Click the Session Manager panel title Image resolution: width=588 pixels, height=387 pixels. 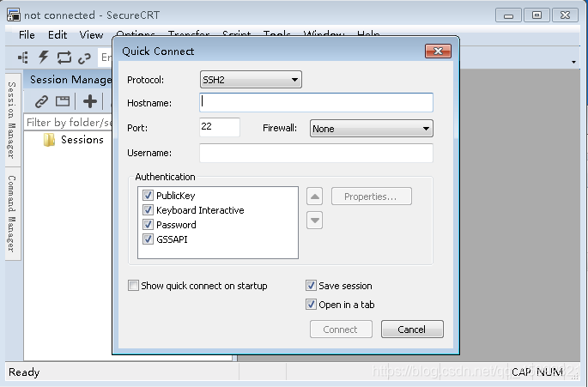tap(71, 80)
